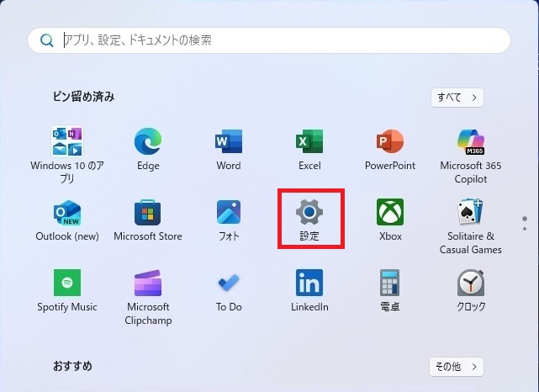
Task: Click the search magnifier icon
Action: (46, 40)
